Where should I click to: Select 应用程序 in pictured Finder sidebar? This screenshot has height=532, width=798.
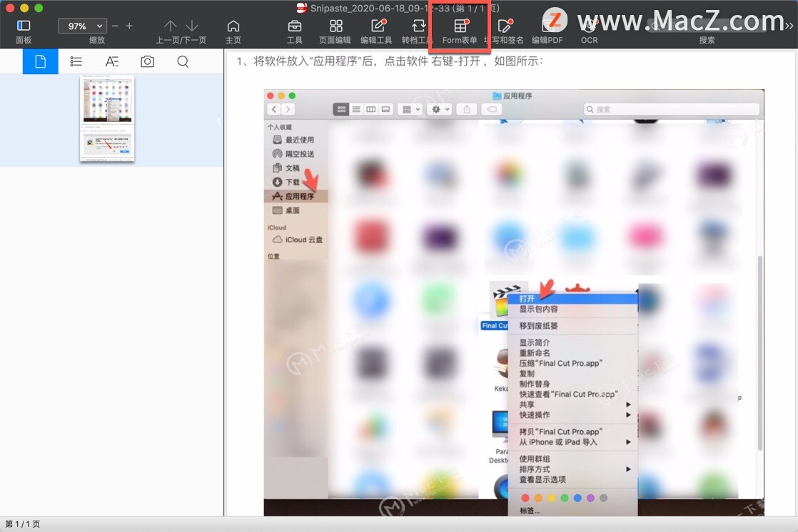click(296, 196)
